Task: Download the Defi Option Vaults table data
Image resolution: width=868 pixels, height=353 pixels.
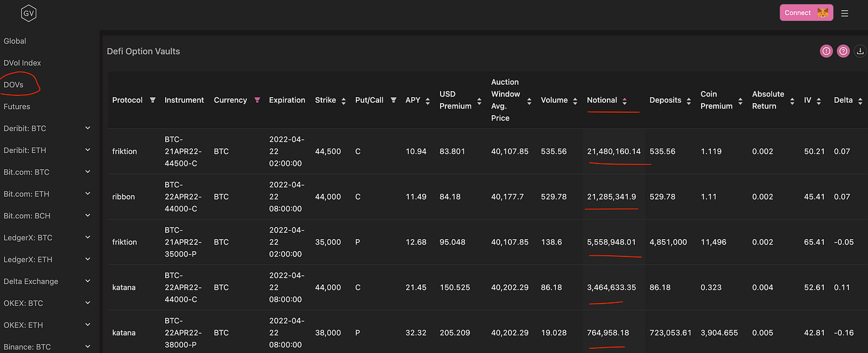Action: click(x=860, y=51)
